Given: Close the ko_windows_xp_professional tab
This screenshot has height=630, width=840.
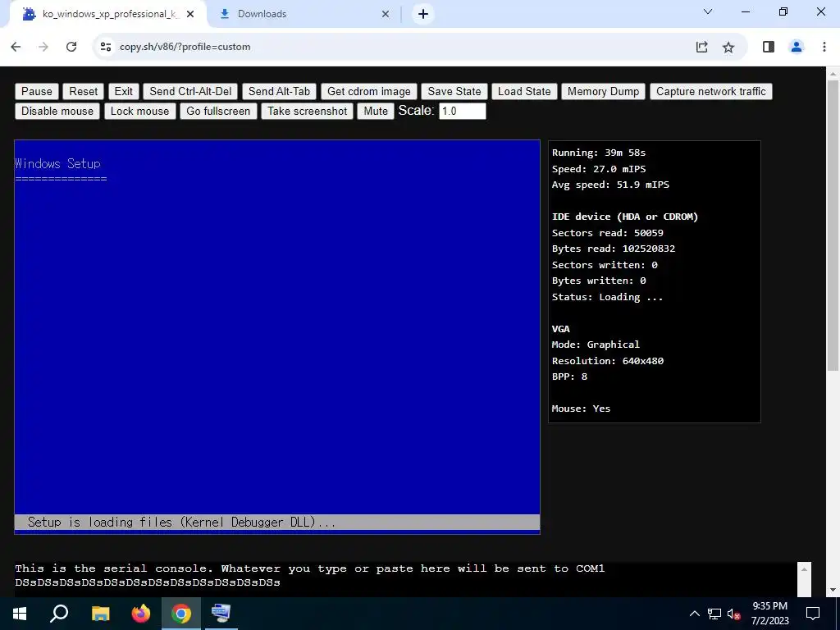Looking at the screenshot, I should tap(190, 15).
